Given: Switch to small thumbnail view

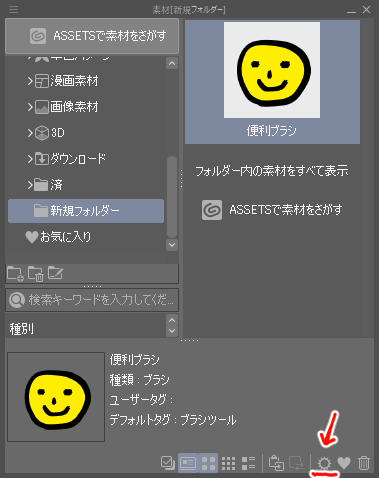Looking at the screenshot, I should (x=228, y=463).
